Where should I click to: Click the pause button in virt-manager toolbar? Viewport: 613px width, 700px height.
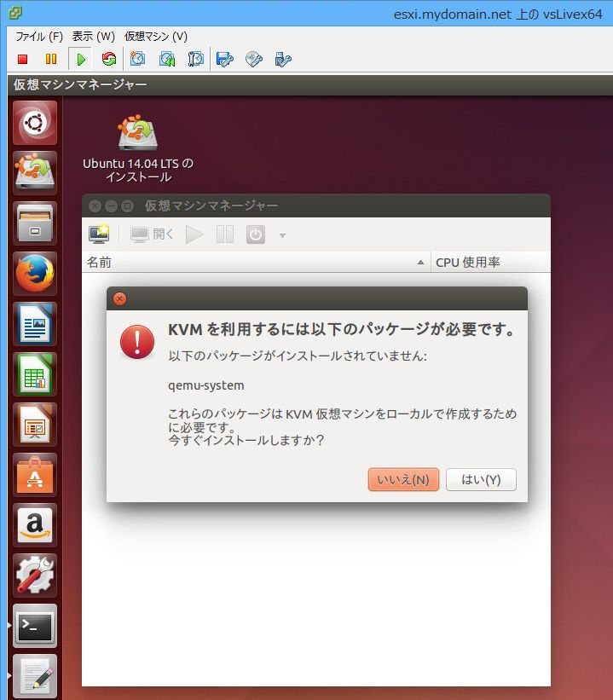[x=224, y=234]
